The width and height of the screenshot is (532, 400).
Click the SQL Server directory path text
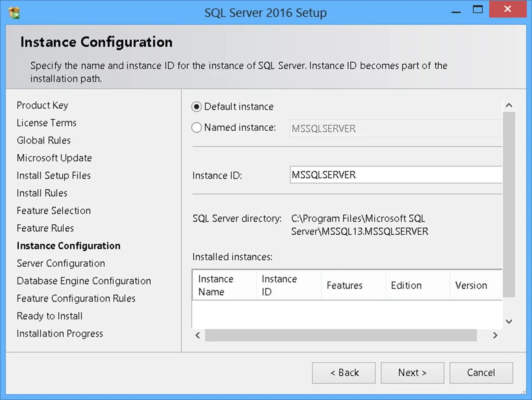(x=359, y=225)
